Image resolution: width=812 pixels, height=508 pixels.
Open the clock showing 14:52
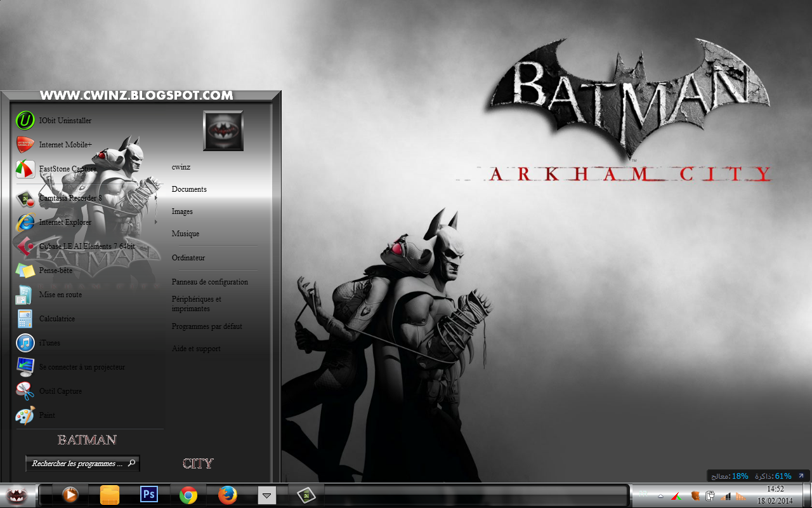(x=775, y=495)
